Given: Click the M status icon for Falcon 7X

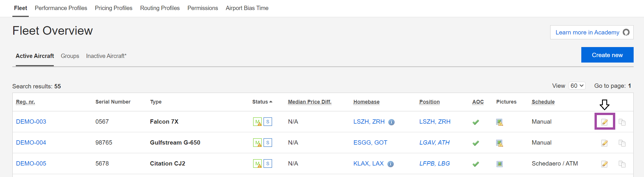Looking at the screenshot, I should pyautogui.click(x=257, y=122).
